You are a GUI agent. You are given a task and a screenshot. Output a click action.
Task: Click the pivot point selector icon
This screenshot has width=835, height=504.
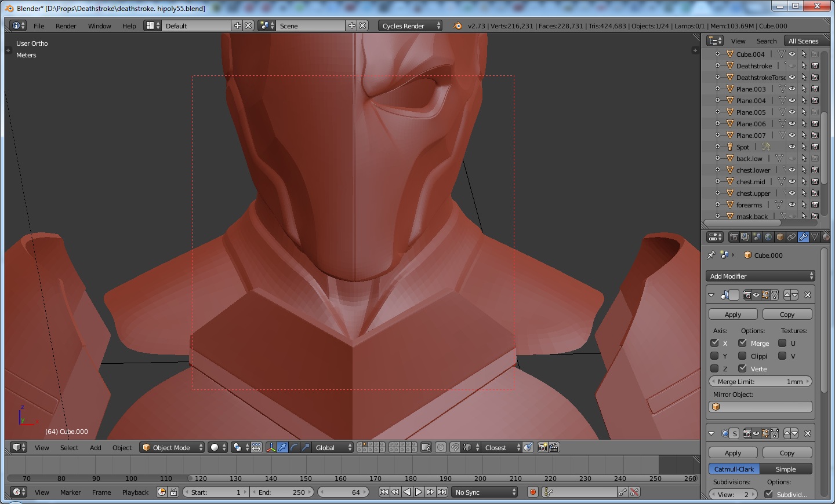coord(240,447)
